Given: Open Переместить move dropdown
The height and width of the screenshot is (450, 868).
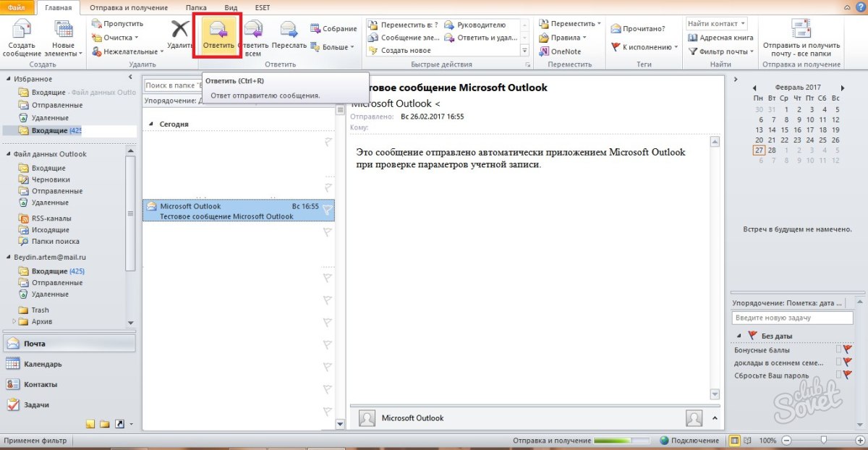Looking at the screenshot, I should click(571, 24).
